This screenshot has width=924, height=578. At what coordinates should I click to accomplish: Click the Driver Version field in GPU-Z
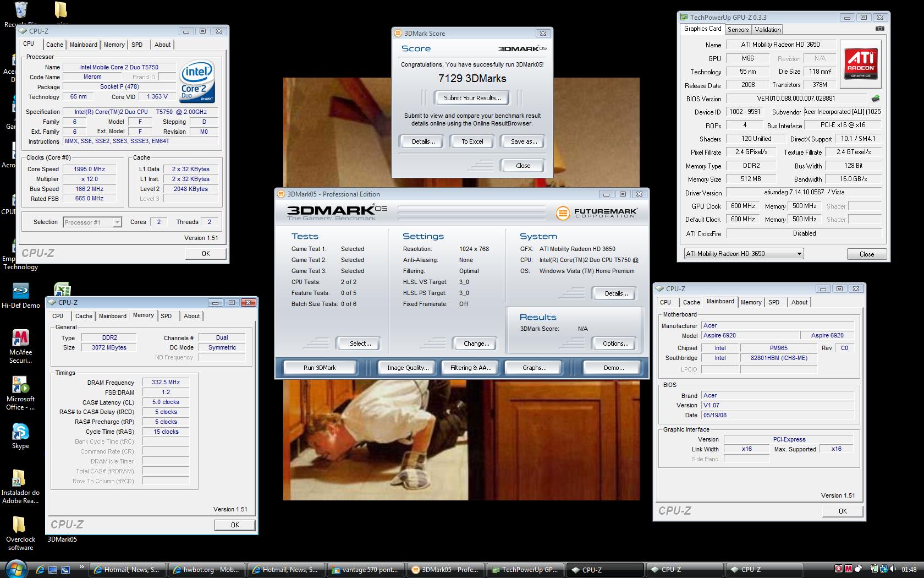coord(804,192)
